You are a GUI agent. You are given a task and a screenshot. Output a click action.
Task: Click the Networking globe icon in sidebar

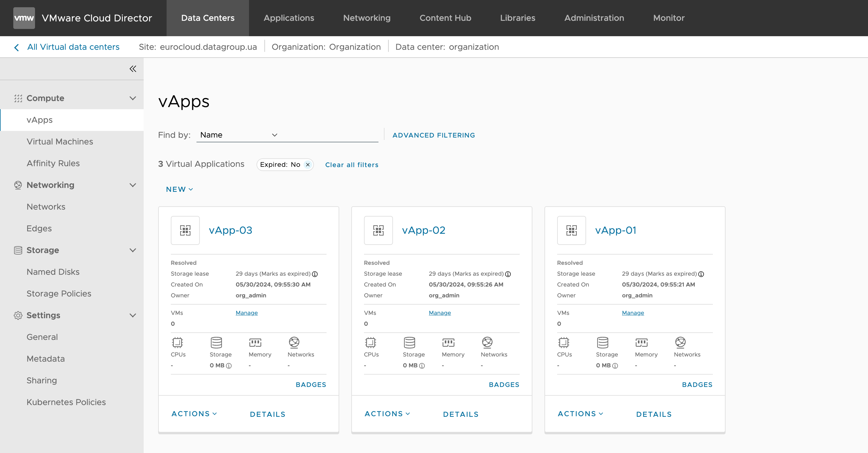(18, 185)
